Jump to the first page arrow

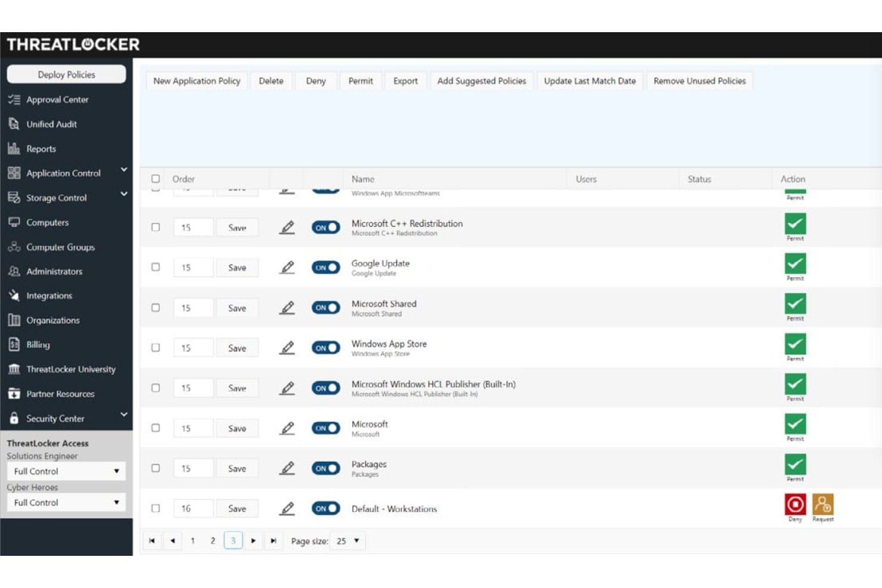coord(152,541)
